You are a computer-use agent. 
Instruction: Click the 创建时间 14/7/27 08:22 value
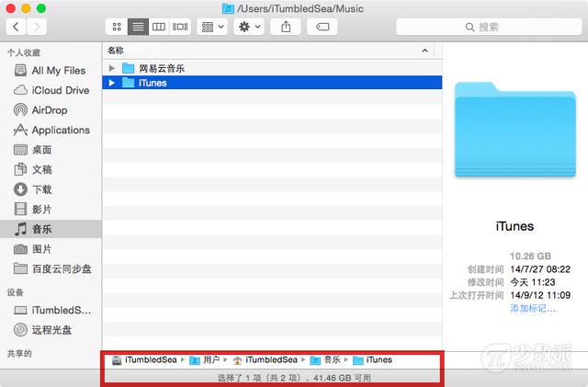click(x=540, y=269)
